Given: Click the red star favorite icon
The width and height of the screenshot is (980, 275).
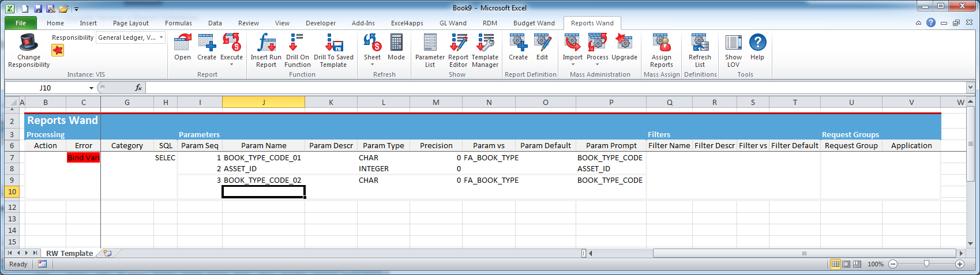Looking at the screenshot, I should tap(58, 50).
